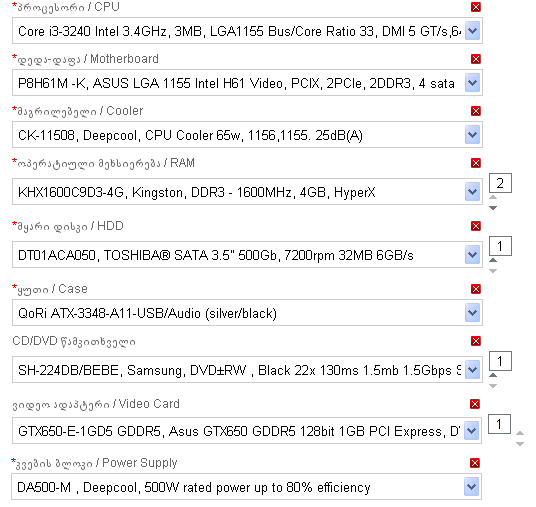The height and width of the screenshot is (507, 536).
Task: Delete Power Supply entry via red X
Action: click(474, 463)
